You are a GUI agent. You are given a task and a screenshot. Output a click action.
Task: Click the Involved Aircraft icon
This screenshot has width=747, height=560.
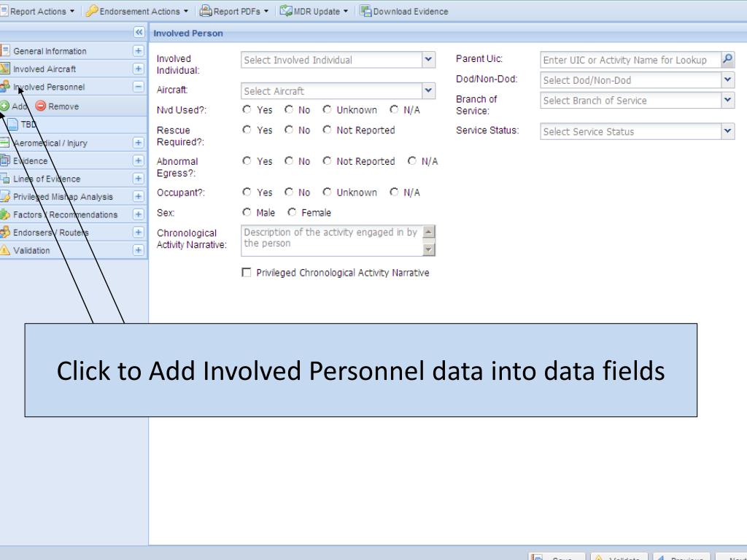pos(5,69)
